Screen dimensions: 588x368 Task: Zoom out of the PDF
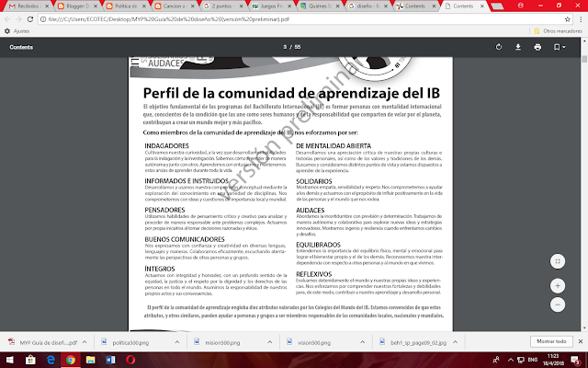558,305
